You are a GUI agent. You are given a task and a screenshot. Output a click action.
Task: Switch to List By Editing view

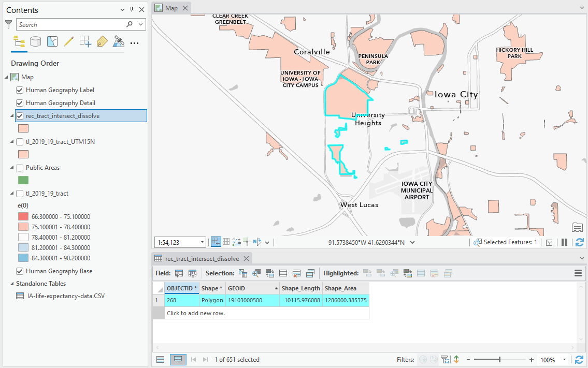68,41
